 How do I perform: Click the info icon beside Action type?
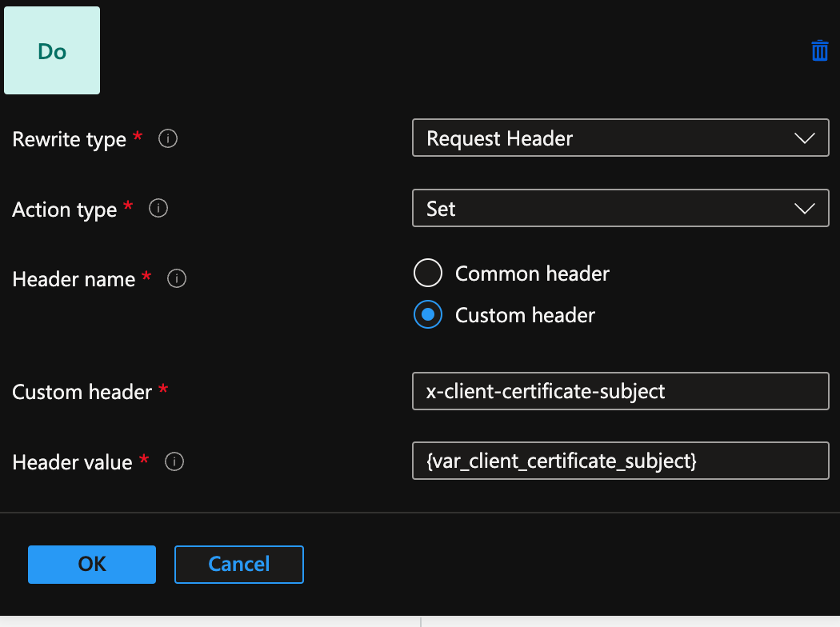tap(158, 209)
